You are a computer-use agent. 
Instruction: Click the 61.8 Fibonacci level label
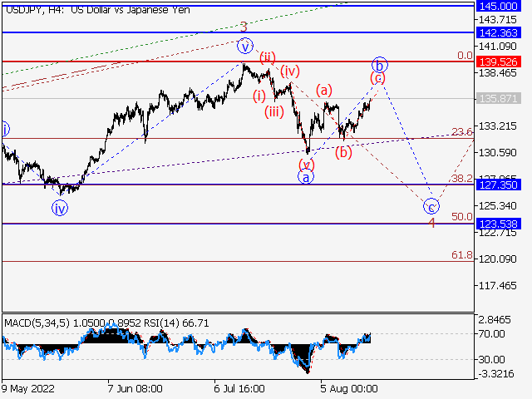[x=462, y=255]
